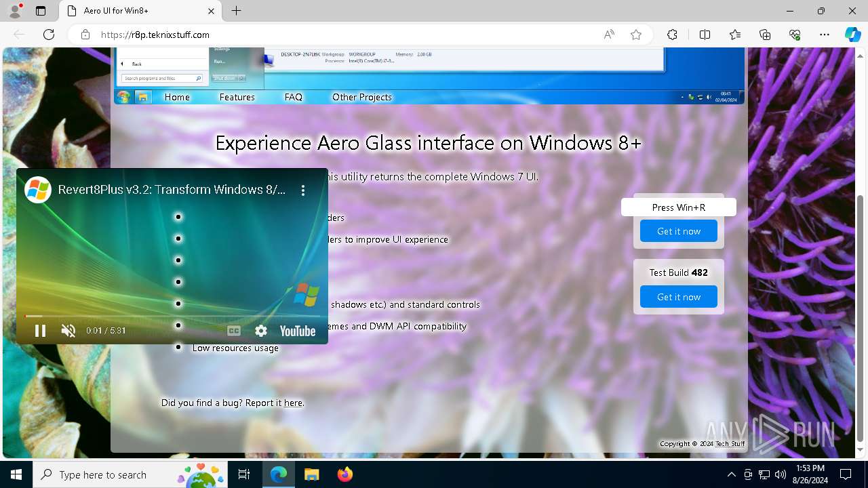
Task: Click the taskbar search box
Action: pos(130,474)
